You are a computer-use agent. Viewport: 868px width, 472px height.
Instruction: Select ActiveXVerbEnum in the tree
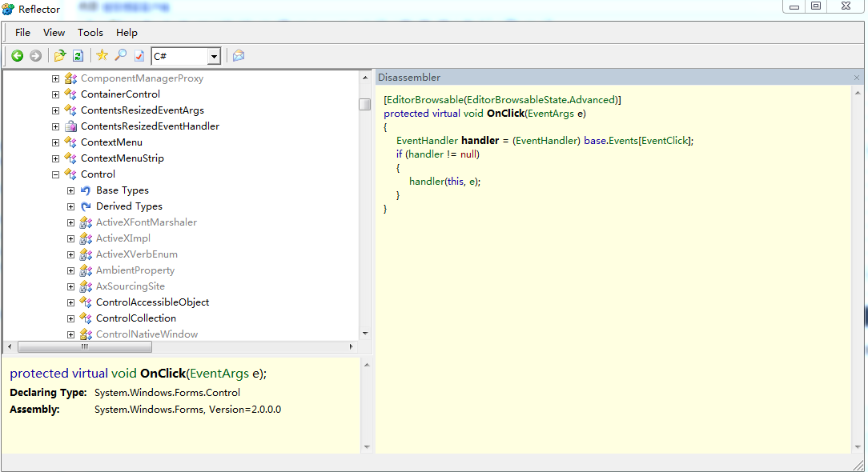pyautogui.click(x=137, y=255)
